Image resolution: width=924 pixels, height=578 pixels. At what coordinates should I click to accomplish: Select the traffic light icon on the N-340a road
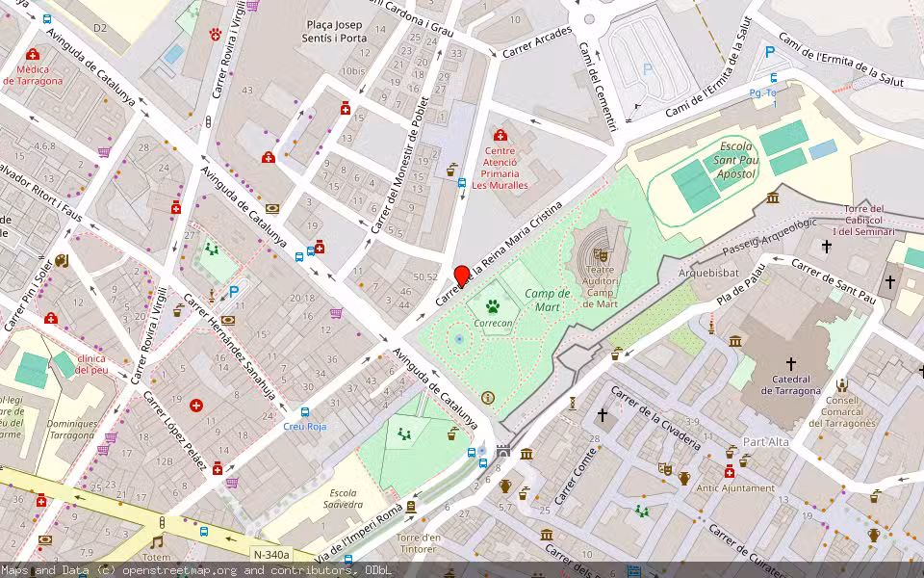point(162,523)
